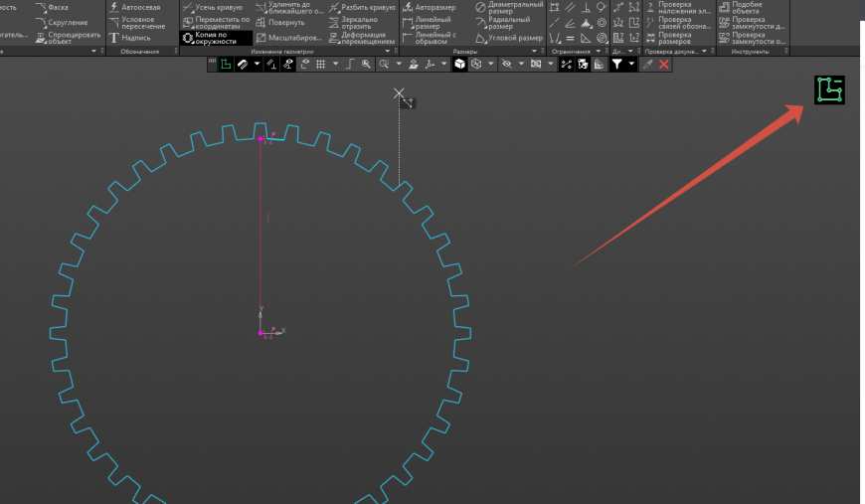Toggle the grid display icon
Screen dimensions: 865x504
point(320,65)
